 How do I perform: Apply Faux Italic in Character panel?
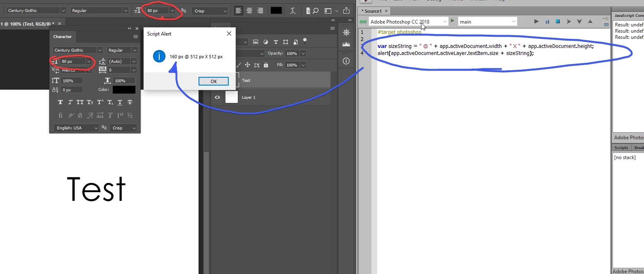tap(70, 102)
